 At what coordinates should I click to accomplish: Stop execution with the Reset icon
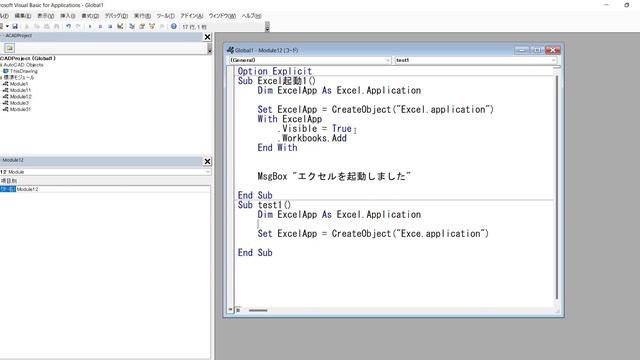[110, 26]
